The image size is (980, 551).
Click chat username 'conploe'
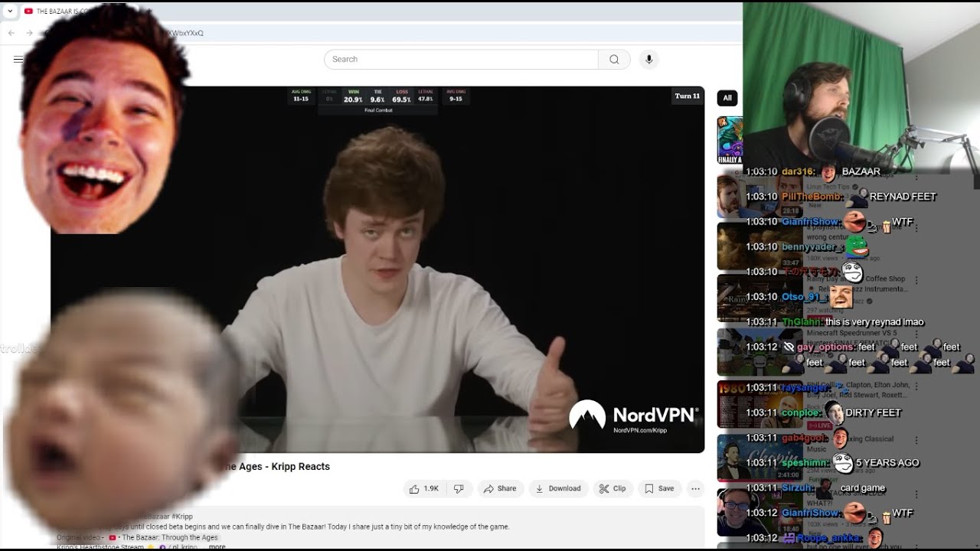[x=801, y=412]
